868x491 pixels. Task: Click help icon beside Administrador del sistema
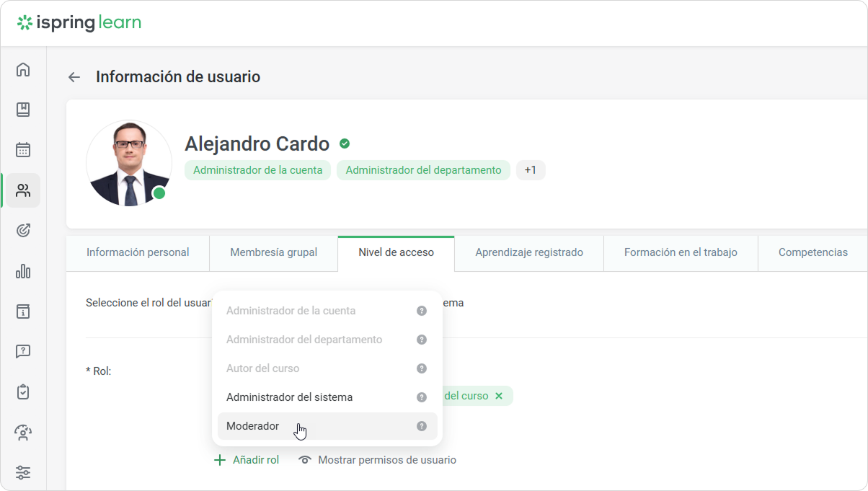422,397
